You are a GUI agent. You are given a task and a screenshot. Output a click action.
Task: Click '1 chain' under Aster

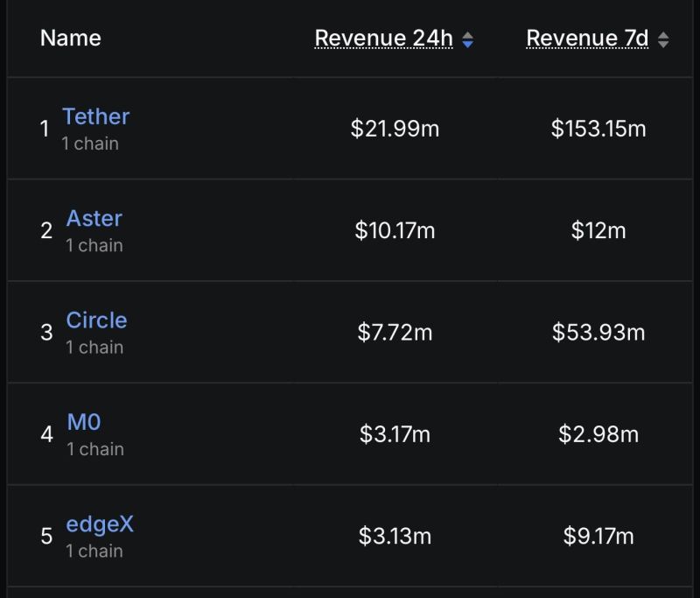pyautogui.click(x=94, y=245)
